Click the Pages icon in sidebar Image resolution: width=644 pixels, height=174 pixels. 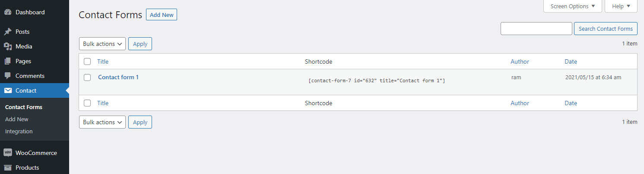[x=8, y=61]
